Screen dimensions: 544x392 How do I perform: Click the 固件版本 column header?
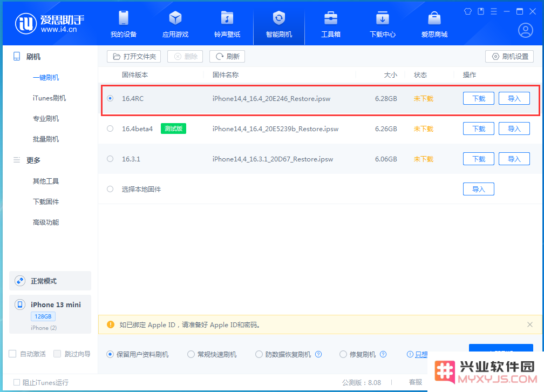[x=135, y=75]
